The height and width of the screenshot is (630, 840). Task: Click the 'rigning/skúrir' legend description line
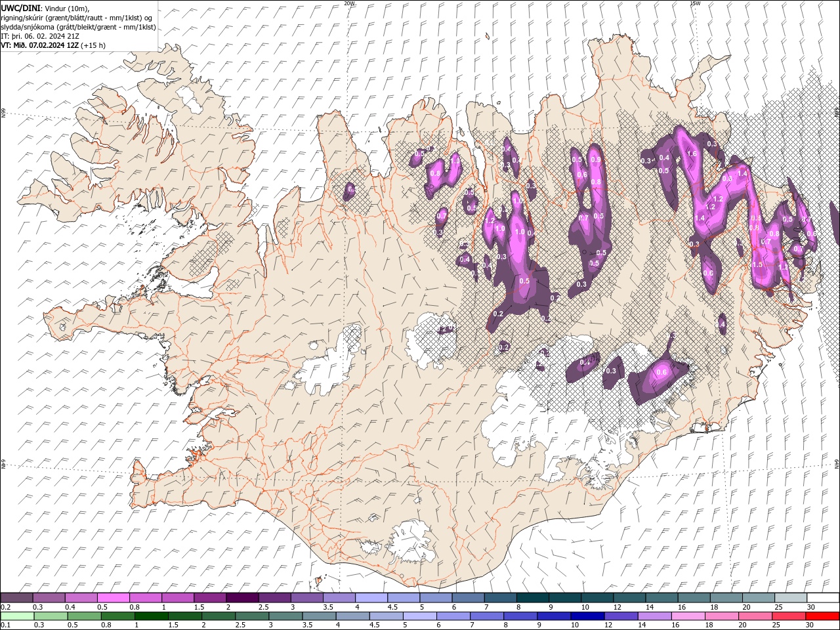tap(77, 18)
